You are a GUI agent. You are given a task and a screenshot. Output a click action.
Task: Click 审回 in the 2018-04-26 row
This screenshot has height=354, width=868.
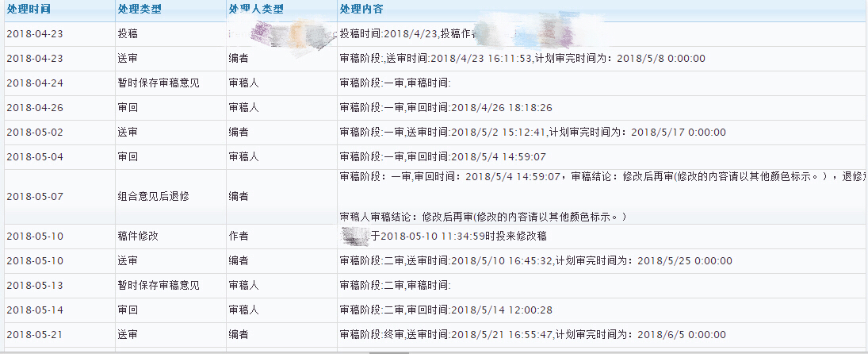coord(128,107)
